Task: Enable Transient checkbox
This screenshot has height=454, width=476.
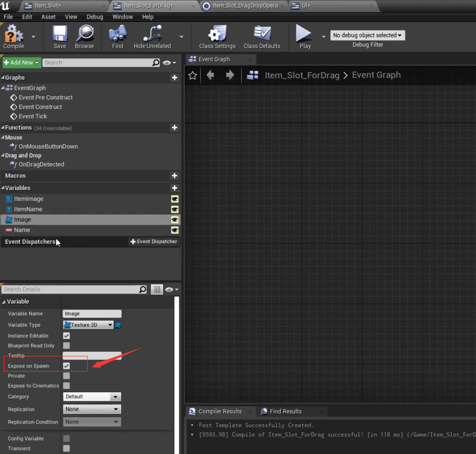Action: 66,448
